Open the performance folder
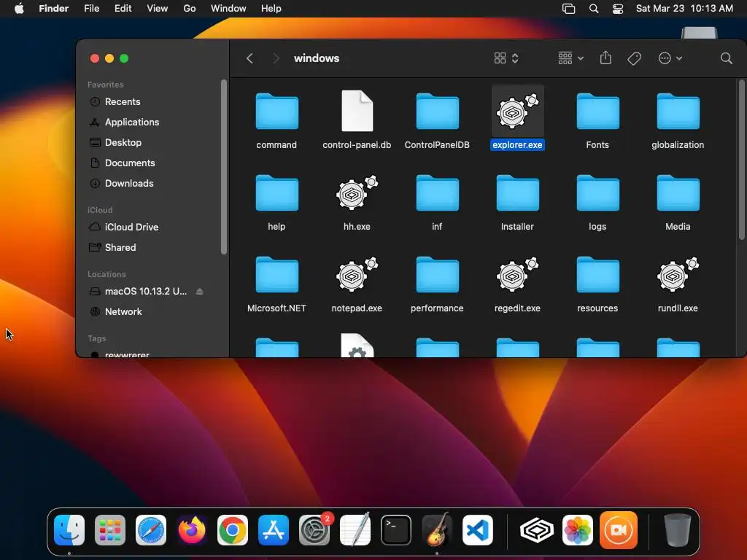The image size is (747, 560). coord(437,275)
